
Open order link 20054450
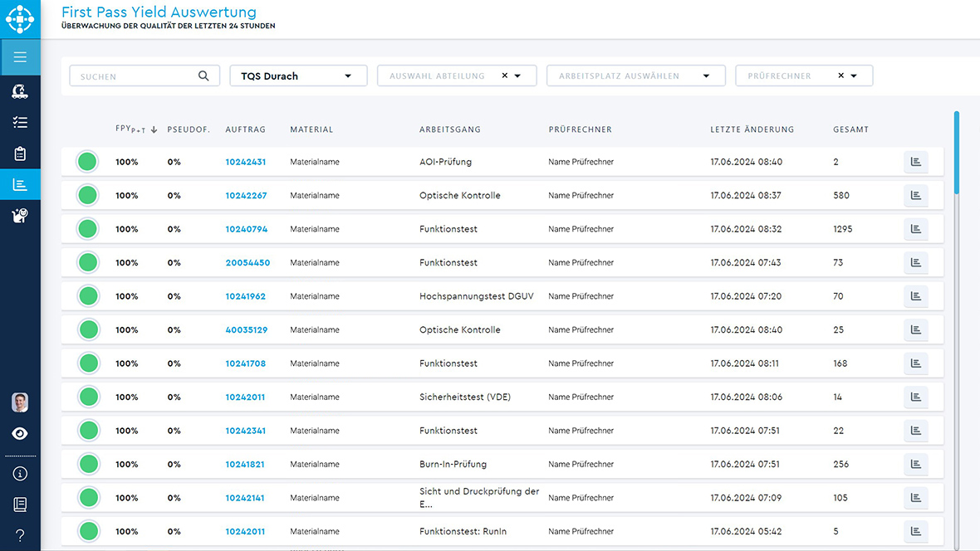[247, 263]
